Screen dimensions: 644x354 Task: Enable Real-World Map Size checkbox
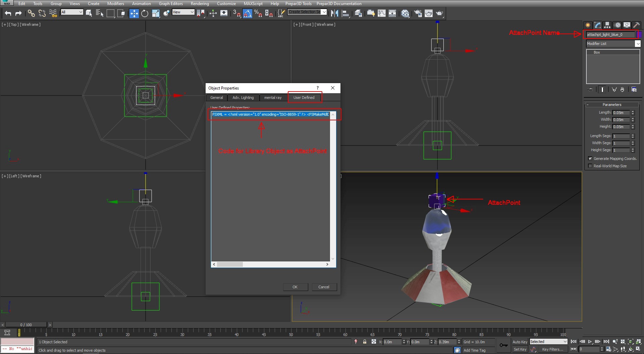click(590, 166)
